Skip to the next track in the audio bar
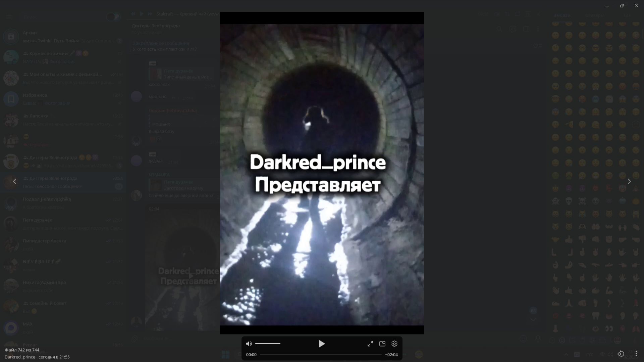The height and width of the screenshot is (362, 644). coord(150,14)
